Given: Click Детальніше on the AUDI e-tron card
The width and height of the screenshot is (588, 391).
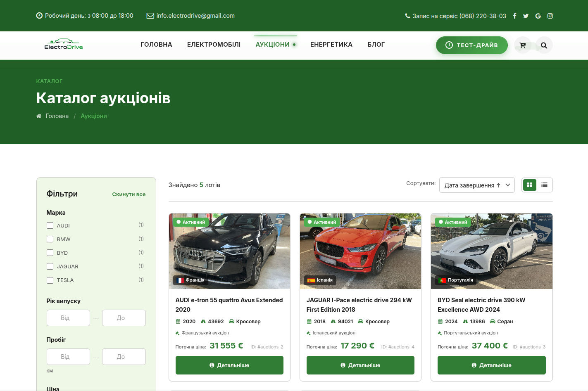Looking at the screenshot, I should 229,365.
